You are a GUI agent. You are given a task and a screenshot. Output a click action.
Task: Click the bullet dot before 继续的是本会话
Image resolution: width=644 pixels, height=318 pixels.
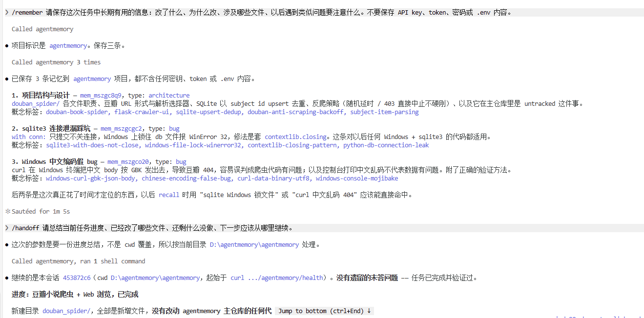7,278
